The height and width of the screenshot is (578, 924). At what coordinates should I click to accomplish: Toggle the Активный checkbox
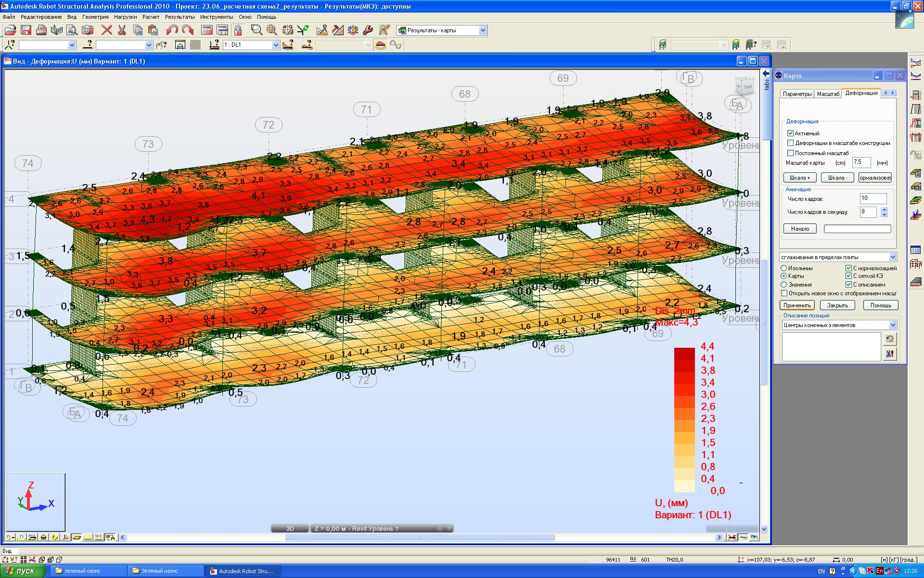pos(790,133)
